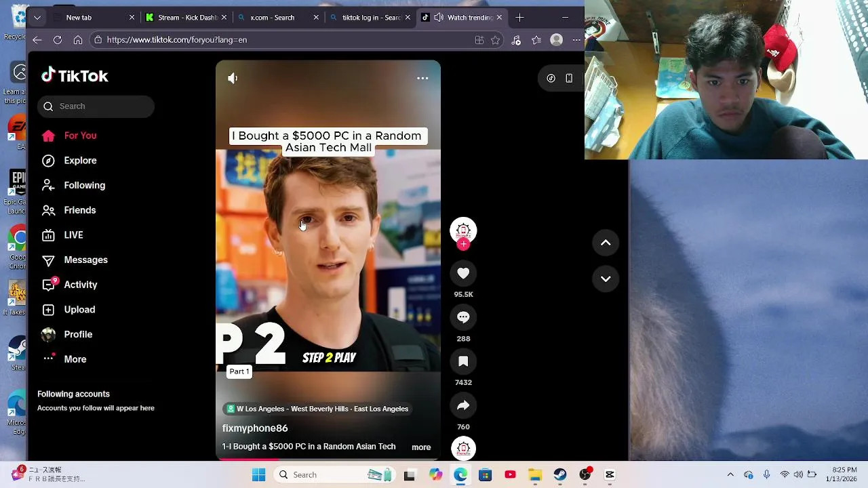The width and height of the screenshot is (868, 488).
Task: Go to the browser home page
Action: [78, 40]
